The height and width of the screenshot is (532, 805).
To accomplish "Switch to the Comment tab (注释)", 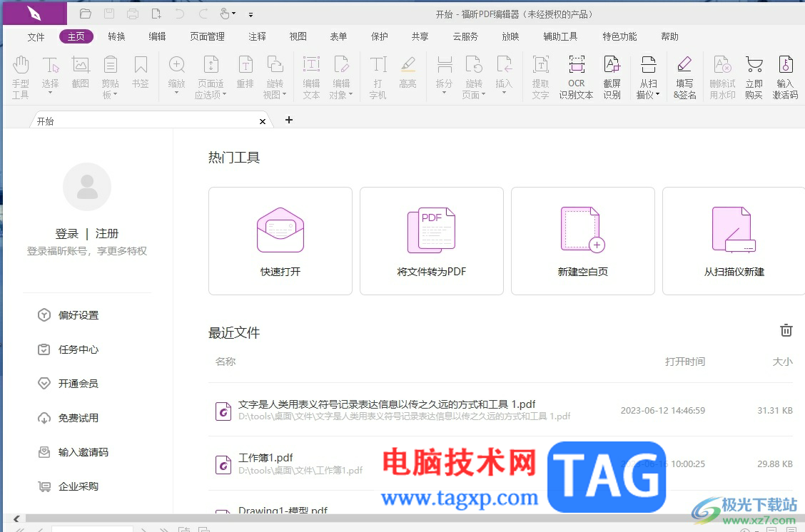I will [257, 36].
